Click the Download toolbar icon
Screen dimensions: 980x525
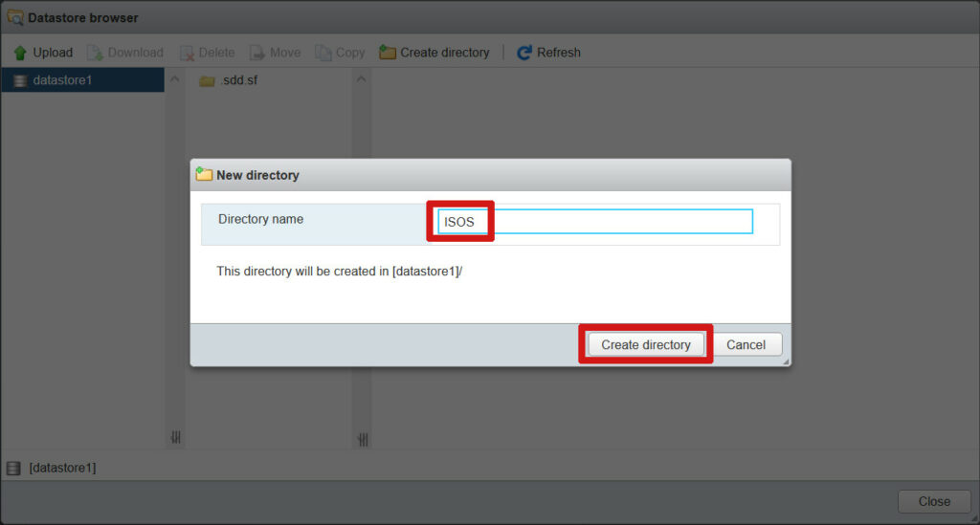(95, 53)
